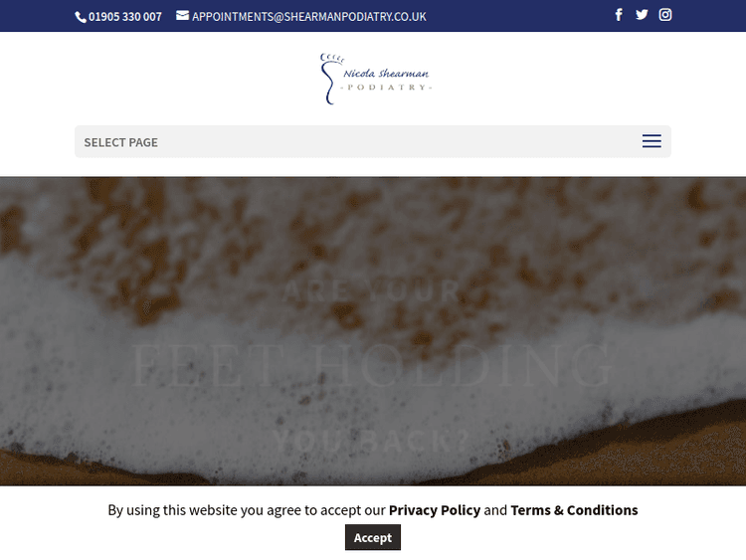
Task: Click the phone handset icon
Action: (81, 17)
